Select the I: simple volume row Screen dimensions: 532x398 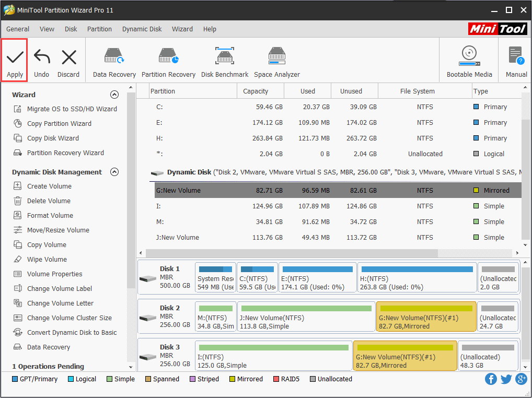(338, 206)
